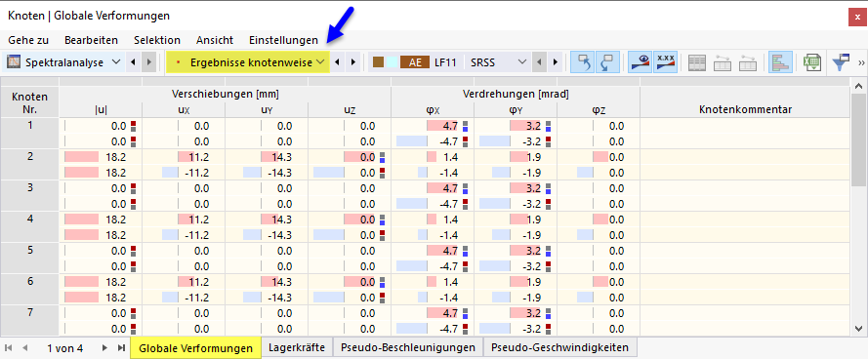Viewport: 868px width, 359px height.
Task: Open the Bearbeiten menu
Action: coord(92,40)
